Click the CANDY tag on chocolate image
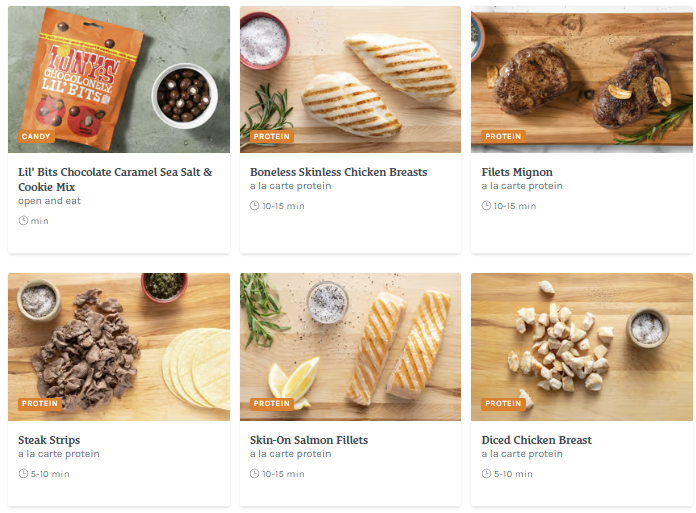Screen dimensions: 696x513 (x=37, y=136)
